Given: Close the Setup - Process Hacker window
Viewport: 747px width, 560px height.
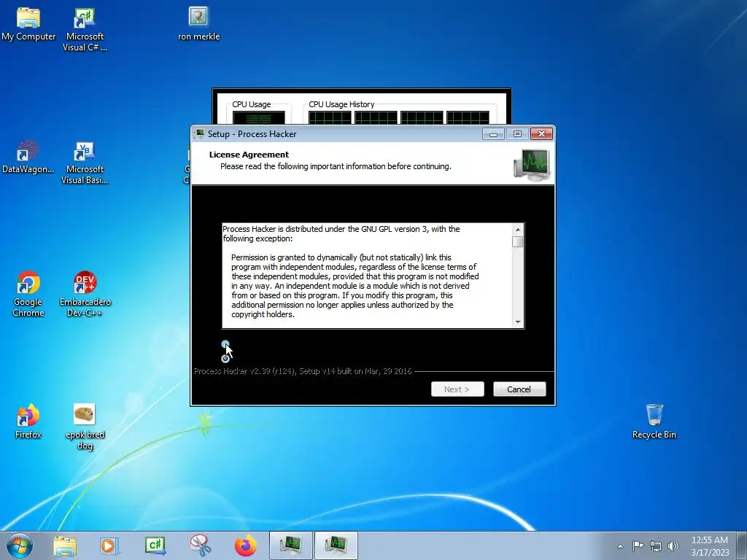Looking at the screenshot, I should (542, 134).
